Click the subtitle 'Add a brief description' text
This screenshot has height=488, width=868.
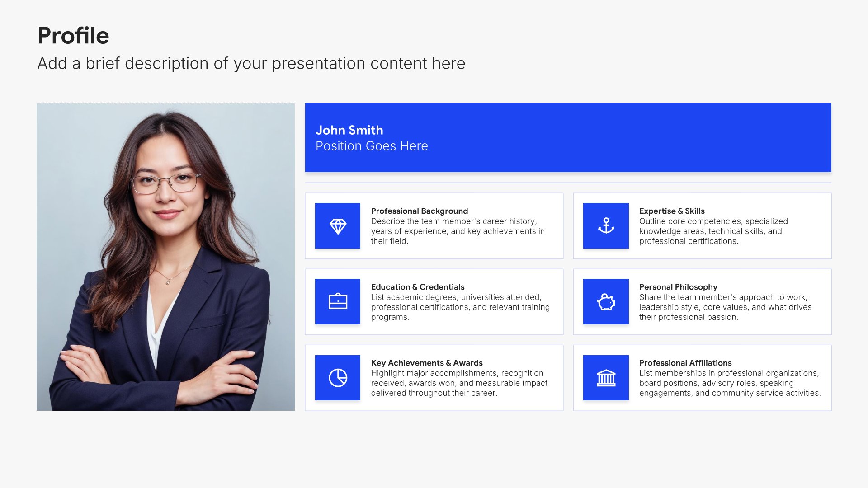click(251, 64)
